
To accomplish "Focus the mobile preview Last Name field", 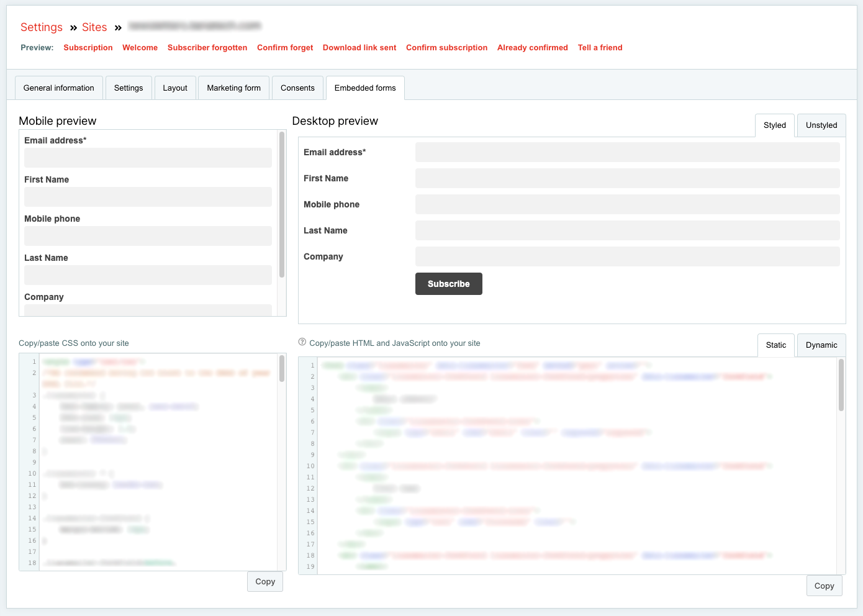I will pos(148,275).
